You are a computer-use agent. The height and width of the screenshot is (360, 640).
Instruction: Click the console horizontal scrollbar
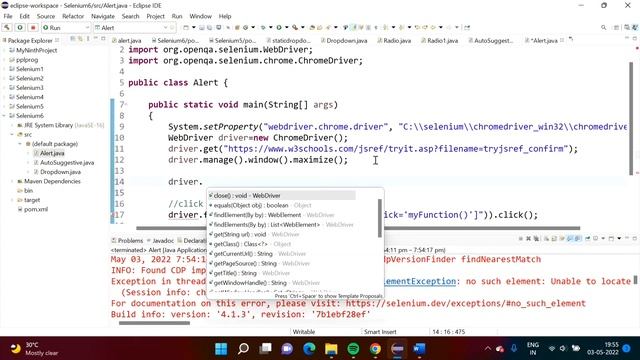(154, 323)
